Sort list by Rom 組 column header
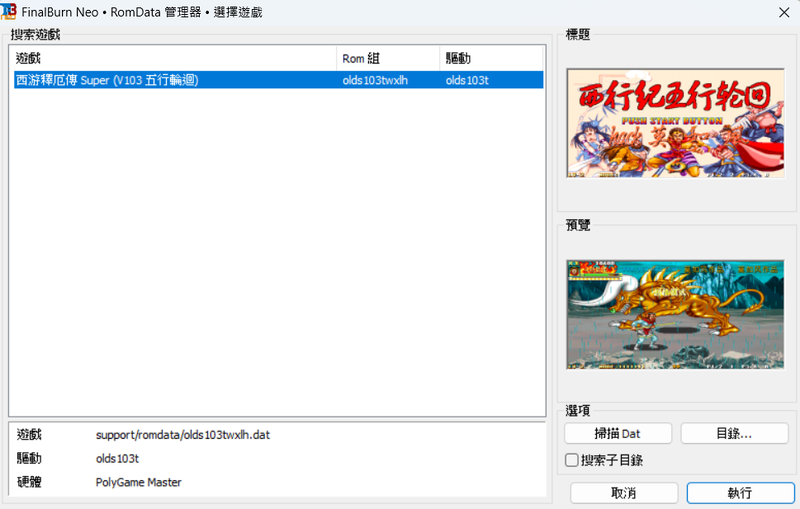The height and width of the screenshot is (509, 800). (388, 58)
